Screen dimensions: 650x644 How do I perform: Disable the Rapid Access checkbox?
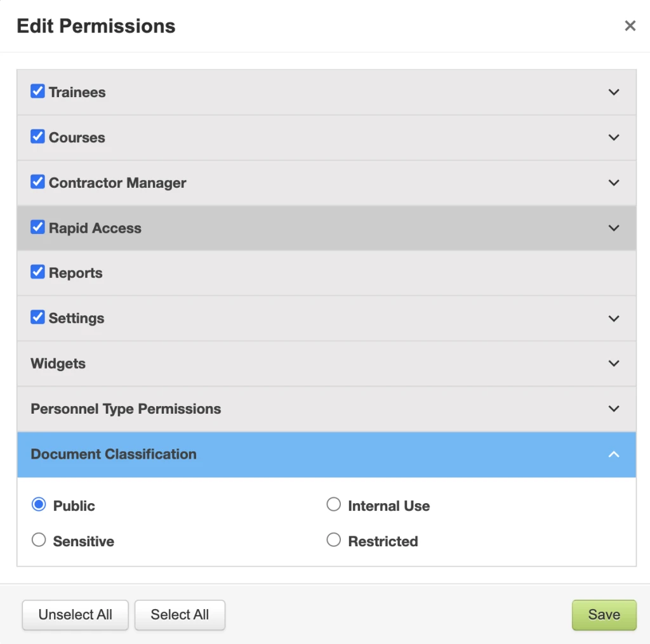[x=37, y=227]
